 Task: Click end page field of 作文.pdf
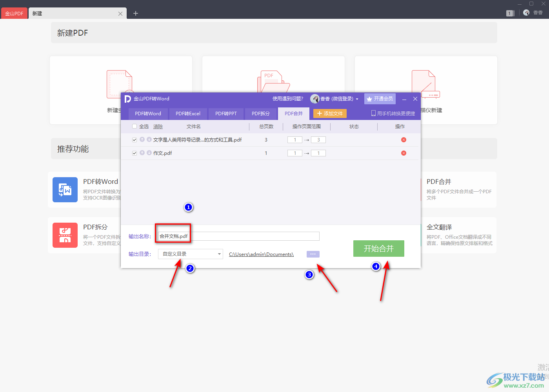[318, 153]
